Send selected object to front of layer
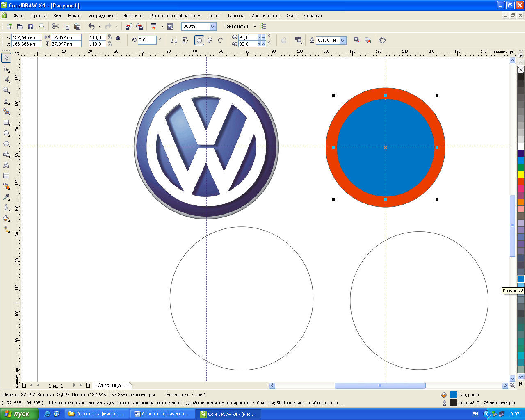The width and height of the screenshot is (525, 420). point(357,40)
